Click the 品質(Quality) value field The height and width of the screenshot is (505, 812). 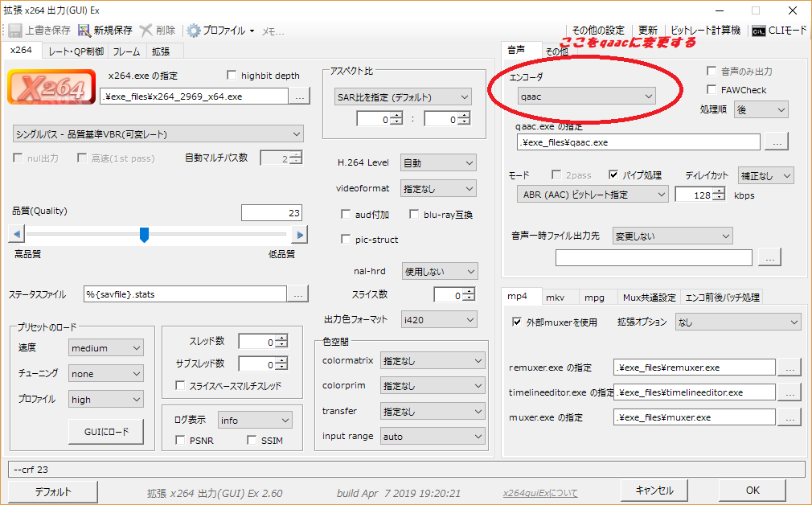pos(272,213)
